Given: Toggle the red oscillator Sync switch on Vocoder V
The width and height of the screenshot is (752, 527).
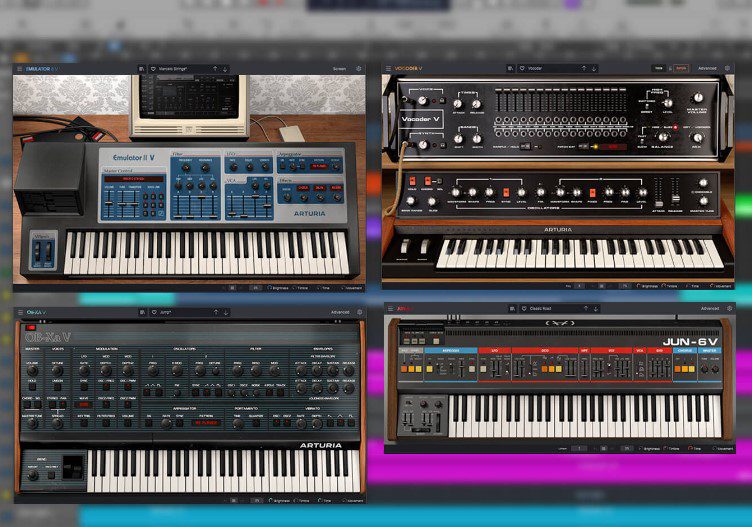Looking at the screenshot, I should click(505, 192).
